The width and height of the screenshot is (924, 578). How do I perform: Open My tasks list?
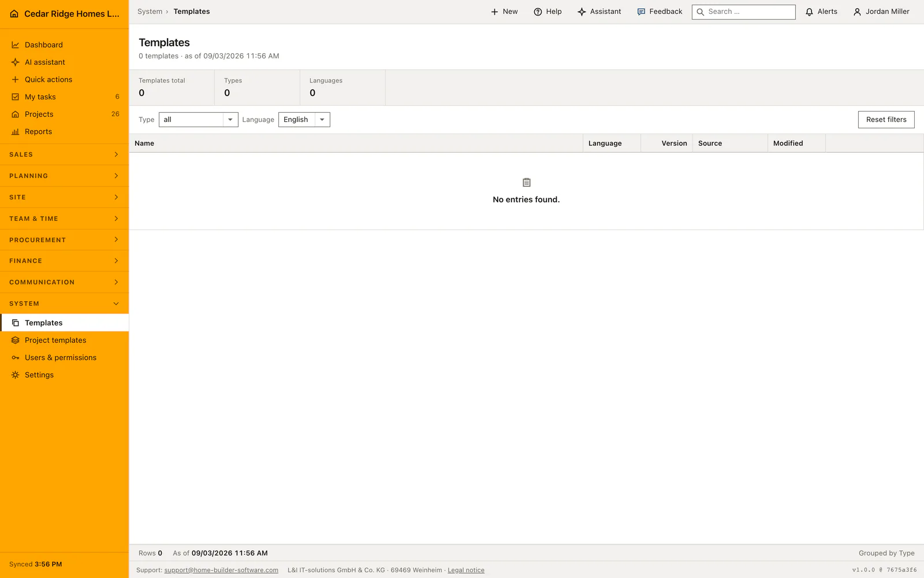[x=64, y=97]
